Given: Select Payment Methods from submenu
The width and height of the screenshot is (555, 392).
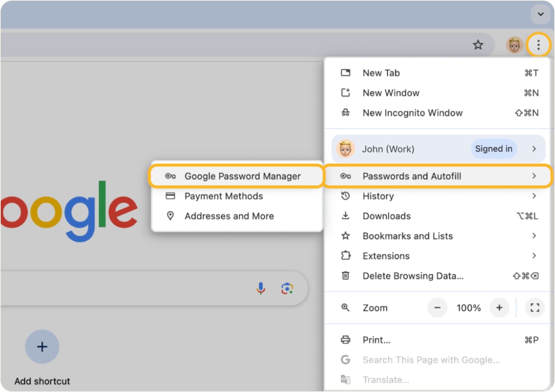Looking at the screenshot, I should click(224, 196).
